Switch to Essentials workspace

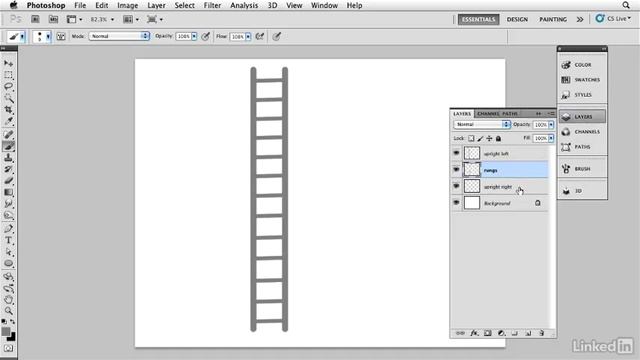tap(478, 19)
